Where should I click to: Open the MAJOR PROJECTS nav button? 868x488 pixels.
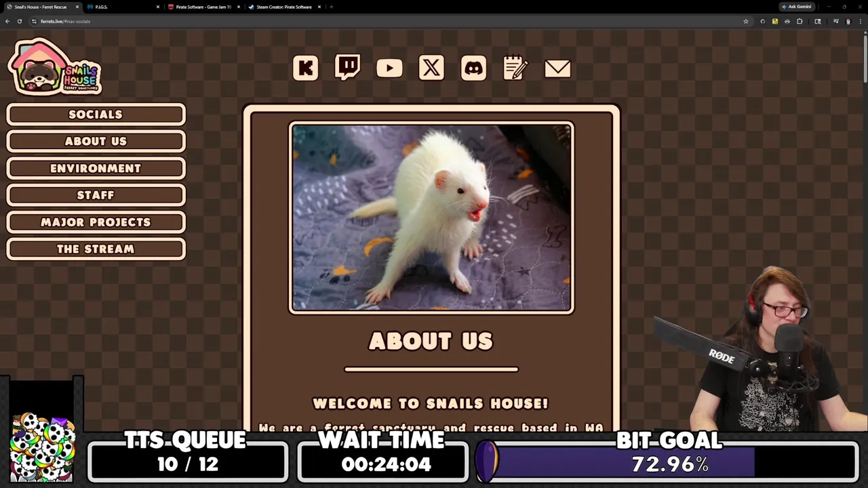96,222
